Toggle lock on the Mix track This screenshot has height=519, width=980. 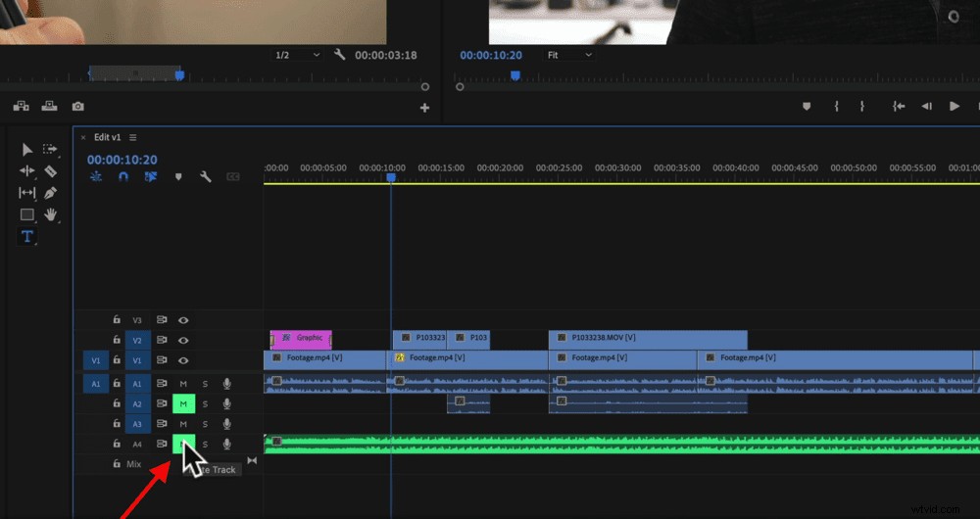(x=117, y=463)
